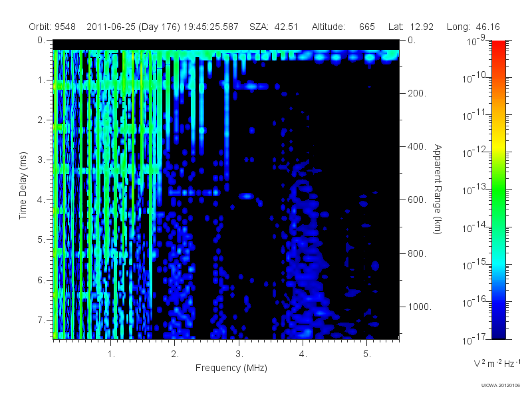
Task: Click the '3.' tick on frequency axis
Action: 239,354
